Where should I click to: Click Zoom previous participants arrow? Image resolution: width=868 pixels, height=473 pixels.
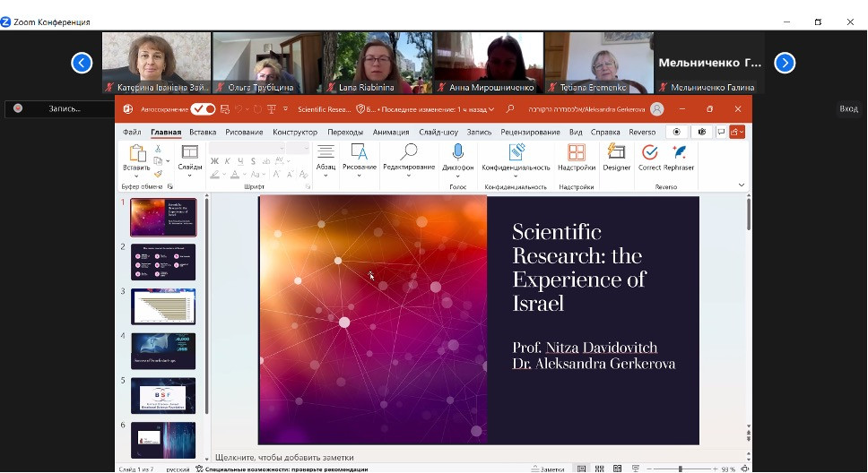click(x=82, y=63)
